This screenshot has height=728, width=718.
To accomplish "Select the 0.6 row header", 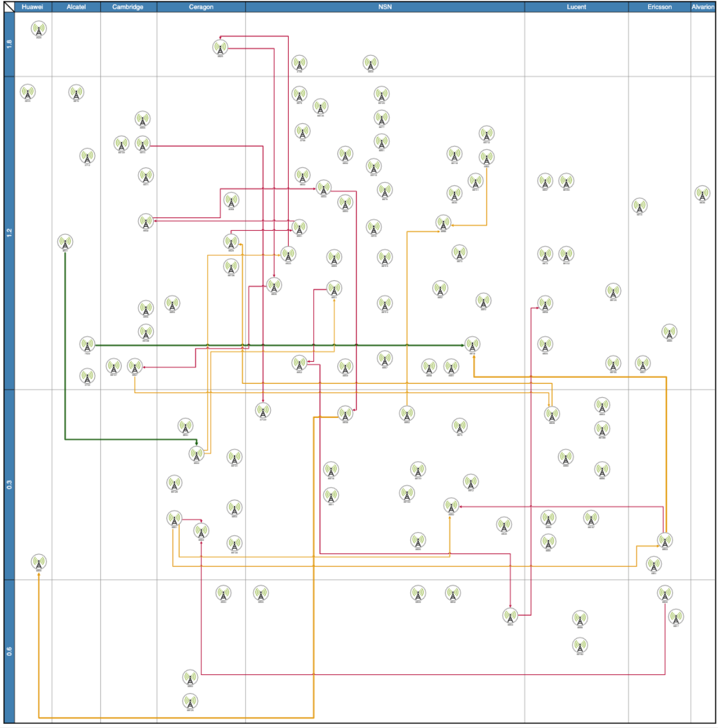I will point(9,651).
